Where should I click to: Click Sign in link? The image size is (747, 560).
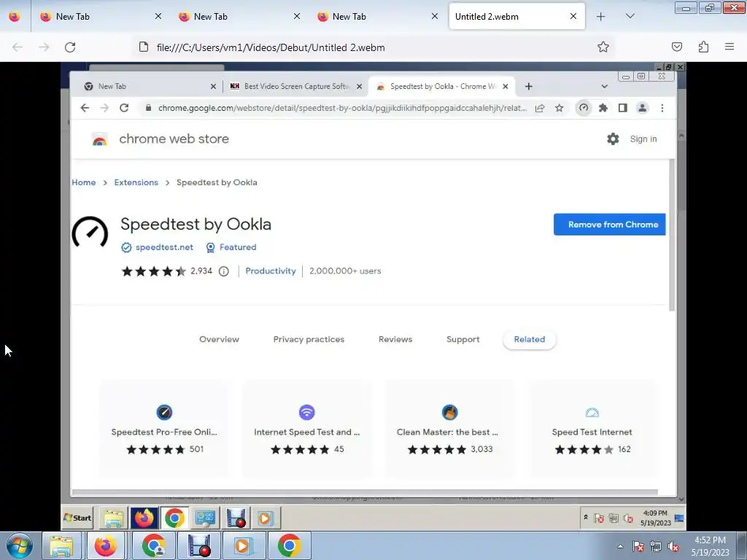point(643,139)
